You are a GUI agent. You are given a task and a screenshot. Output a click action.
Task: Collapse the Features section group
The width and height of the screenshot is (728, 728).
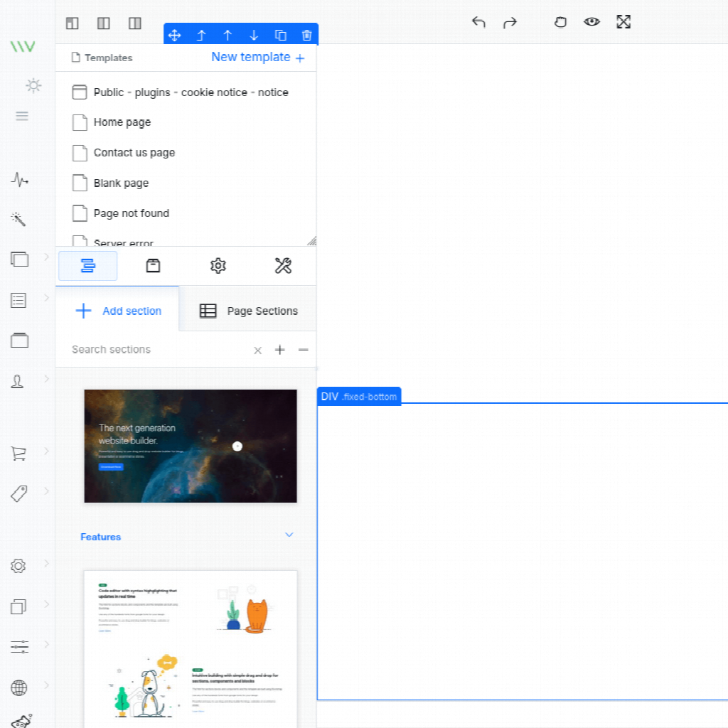[x=289, y=535]
